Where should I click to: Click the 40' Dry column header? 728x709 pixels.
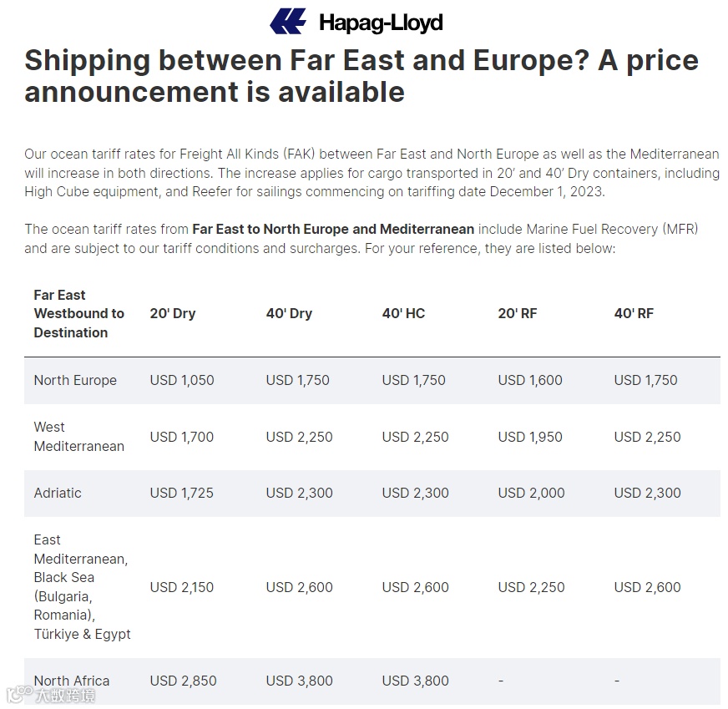pos(289,313)
